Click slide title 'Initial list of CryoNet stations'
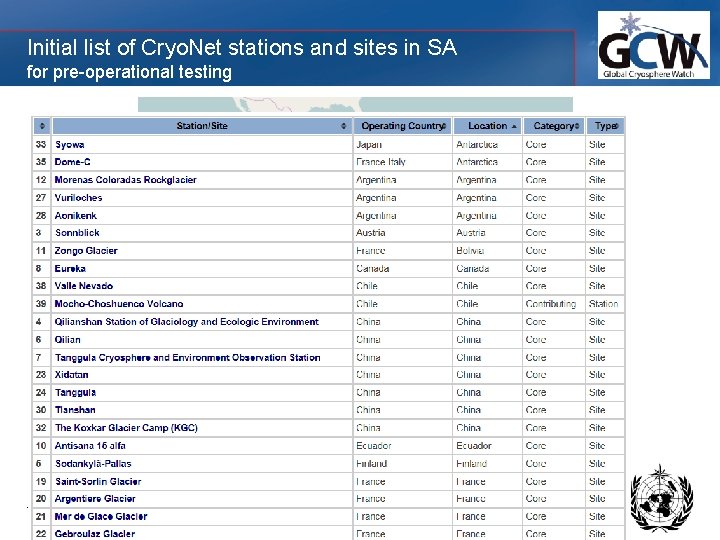The width and height of the screenshot is (720, 540). pyautogui.click(x=242, y=47)
